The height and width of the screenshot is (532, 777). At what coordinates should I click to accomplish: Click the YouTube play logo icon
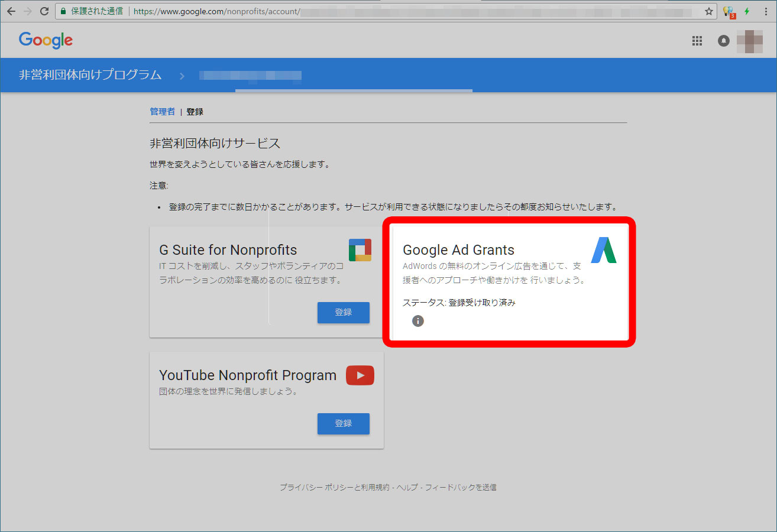click(x=360, y=375)
